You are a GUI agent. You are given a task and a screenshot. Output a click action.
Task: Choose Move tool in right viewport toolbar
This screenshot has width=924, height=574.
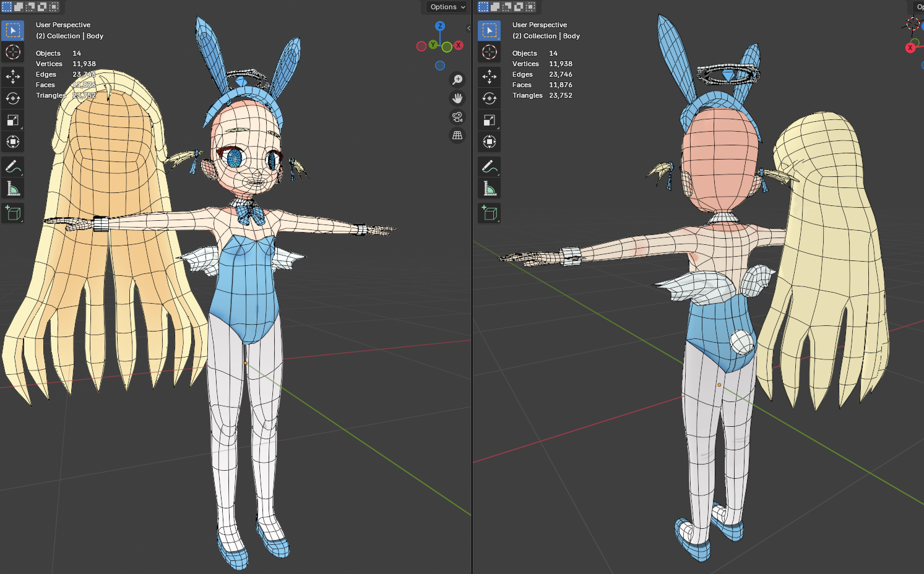(490, 77)
